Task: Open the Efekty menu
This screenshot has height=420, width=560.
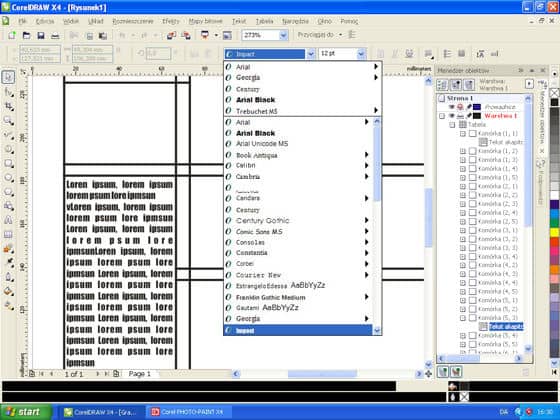Action: click(171, 21)
